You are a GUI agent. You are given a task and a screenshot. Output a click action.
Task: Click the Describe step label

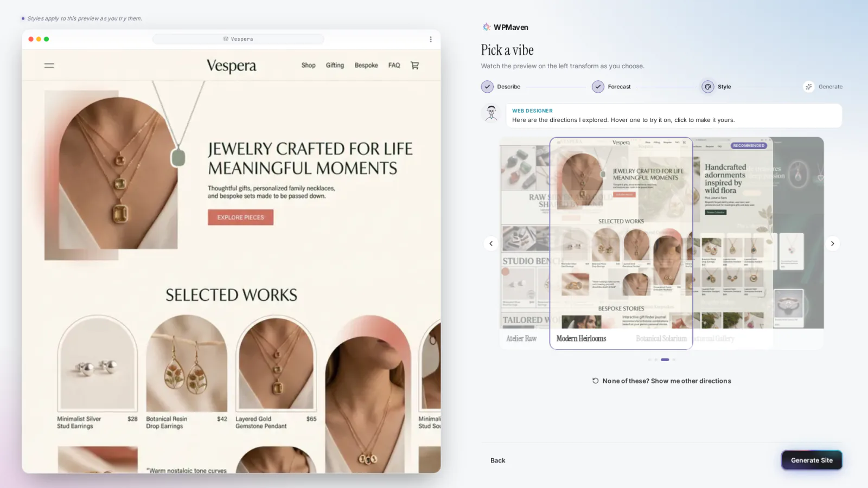(508, 87)
